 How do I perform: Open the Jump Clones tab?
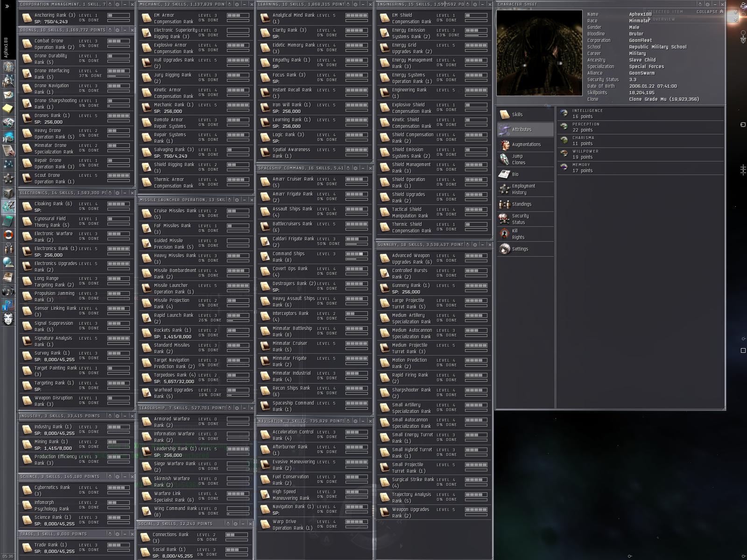[518, 160]
